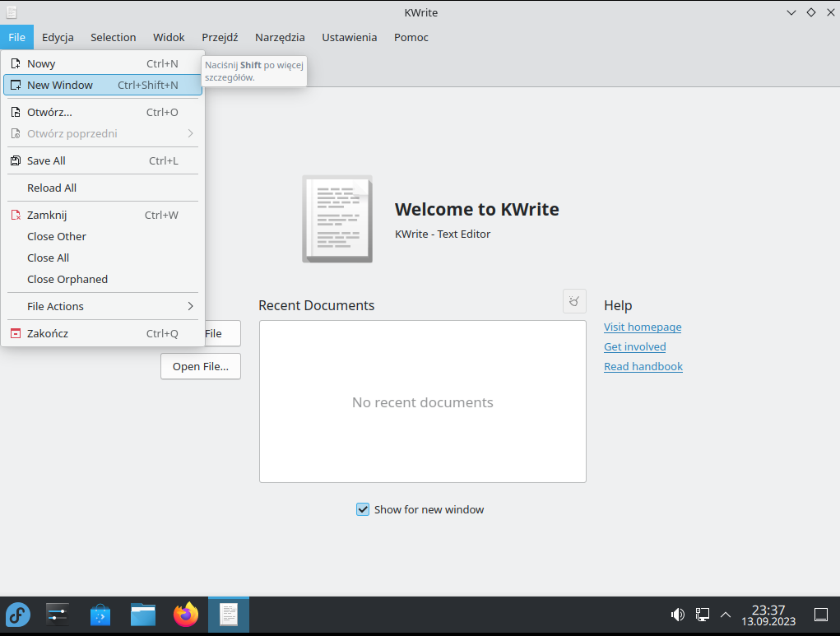Uncheck Show for new window checkbox
The height and width of the screenshot is (636, 840).
click(x=363, y=509)
